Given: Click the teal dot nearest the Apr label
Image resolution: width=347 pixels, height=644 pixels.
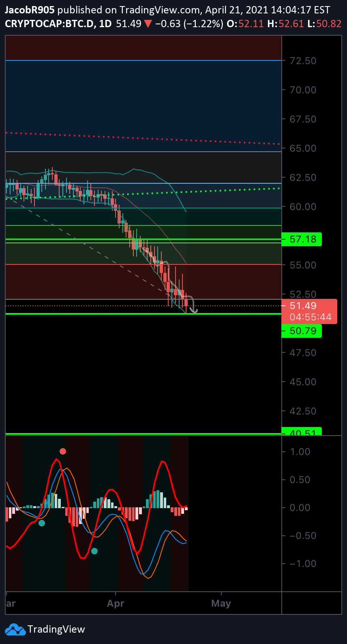Looking at the screenshot, I should (94, 551).
